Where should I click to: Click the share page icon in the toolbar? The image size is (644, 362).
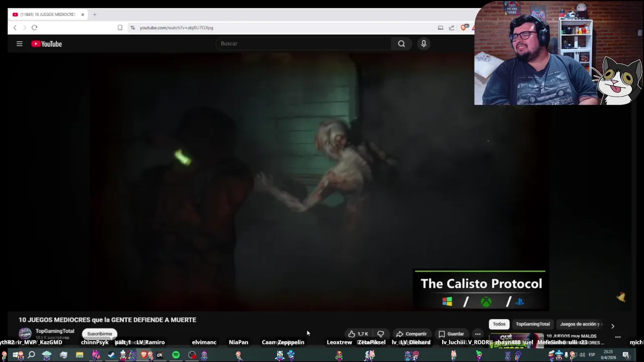coord(451,28)
